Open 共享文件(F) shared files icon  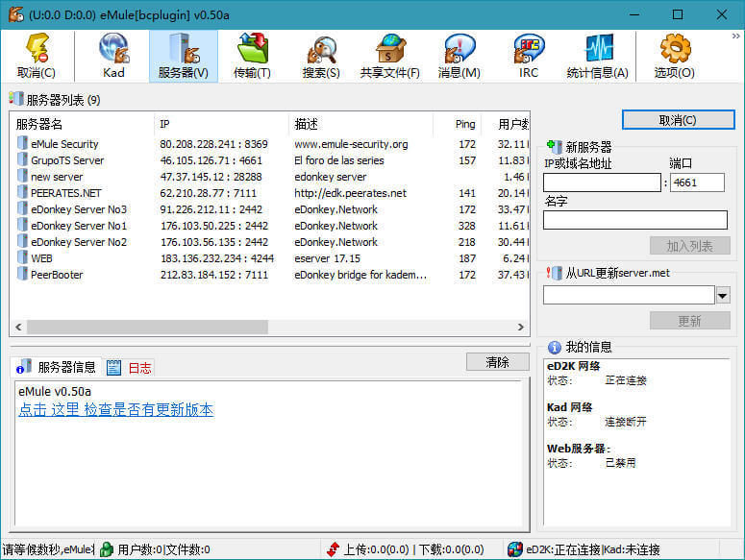pos(389,56)
